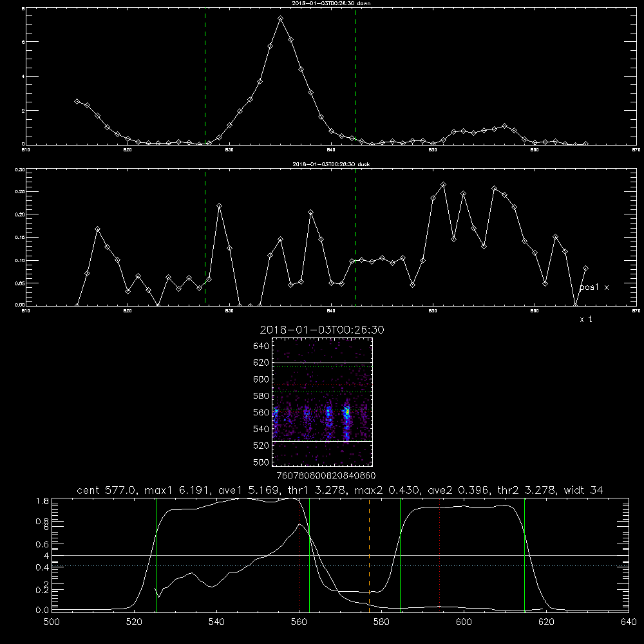Select the 'ave2 0.396' value text
The height and width of the screenshot is (644, 644).
(x=458, y=490)
